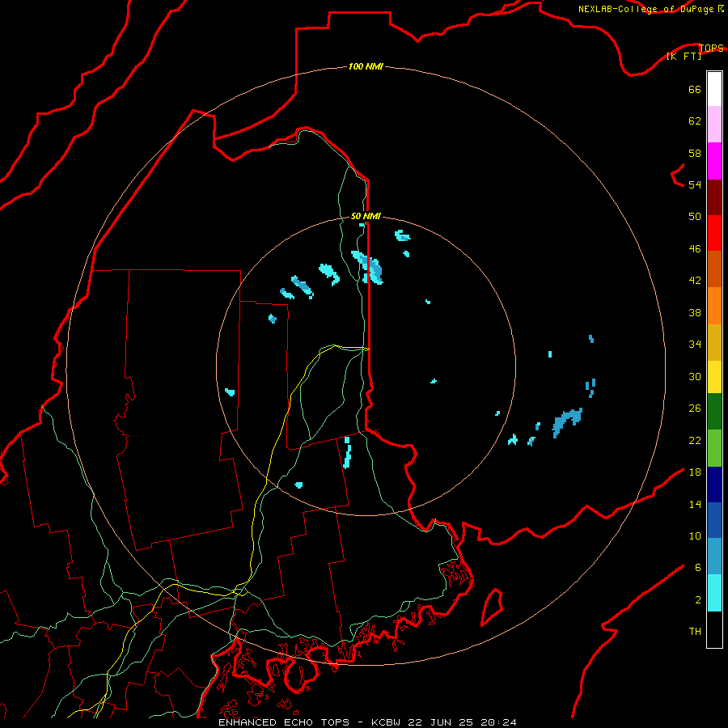Click the white color swatch above 66
The height and width of the screenshot is (728, 728).
point(714,89)
